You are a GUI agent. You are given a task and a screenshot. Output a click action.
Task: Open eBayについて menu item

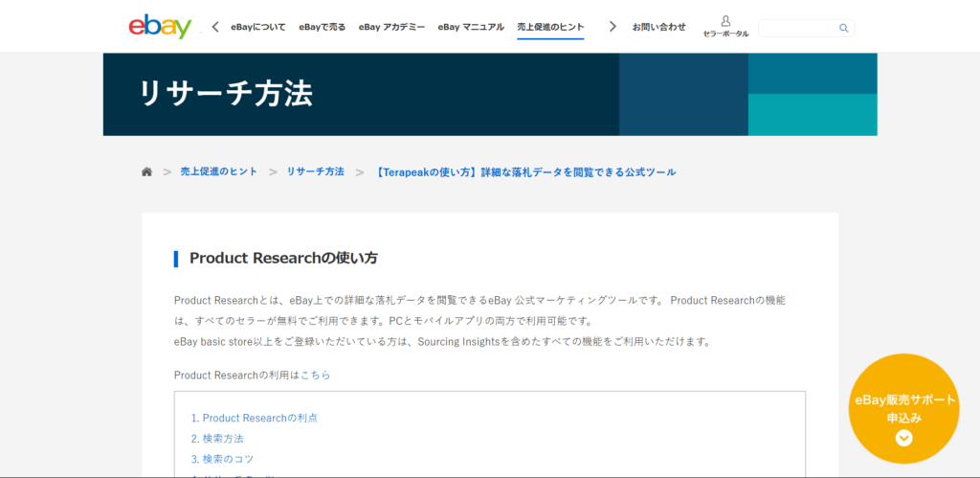tap(258, 27)
